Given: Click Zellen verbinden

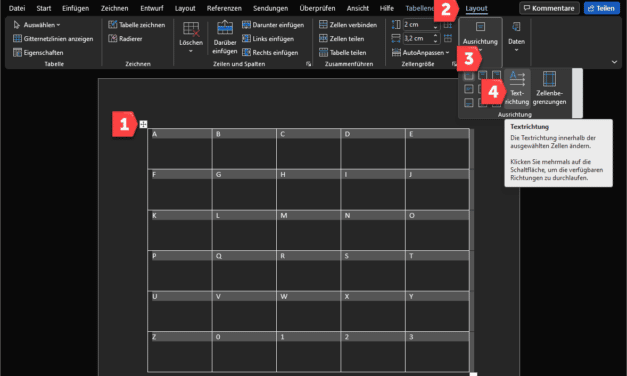Looking at the screenshot, I should pos(348,25).
